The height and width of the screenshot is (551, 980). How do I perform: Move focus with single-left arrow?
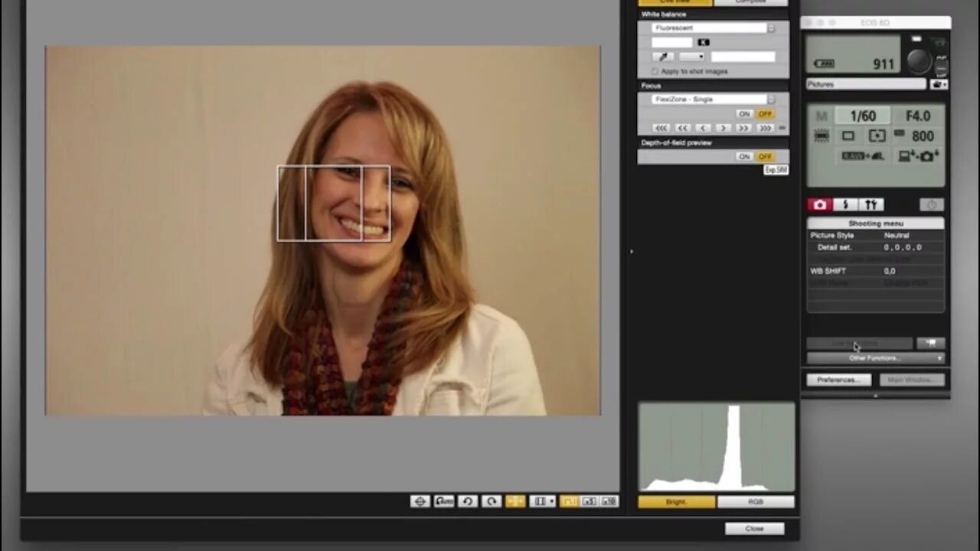(x=704, y=128)
